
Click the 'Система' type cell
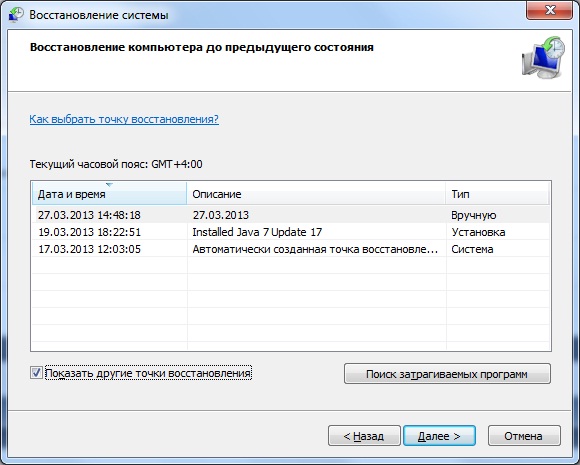(x=472, y=249)
